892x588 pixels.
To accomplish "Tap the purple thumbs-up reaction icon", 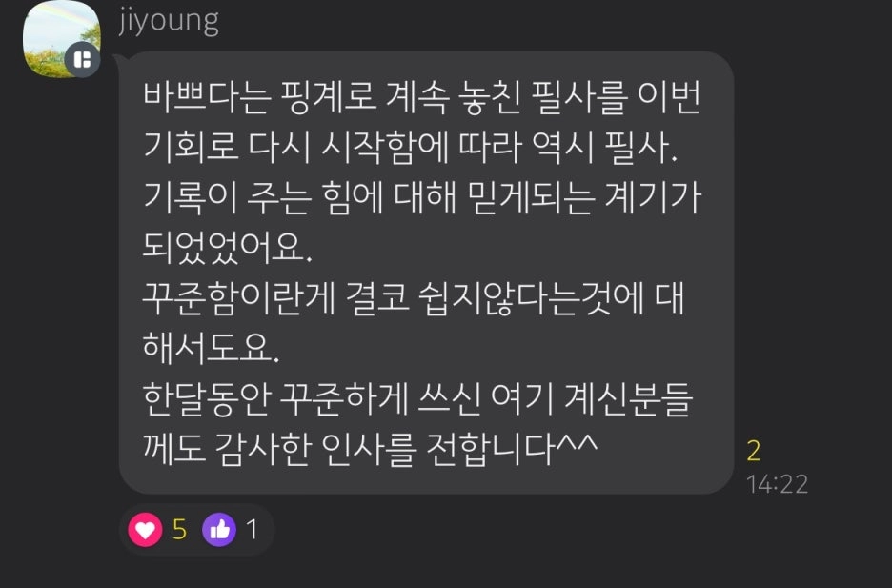I will (x=219, y=530).
